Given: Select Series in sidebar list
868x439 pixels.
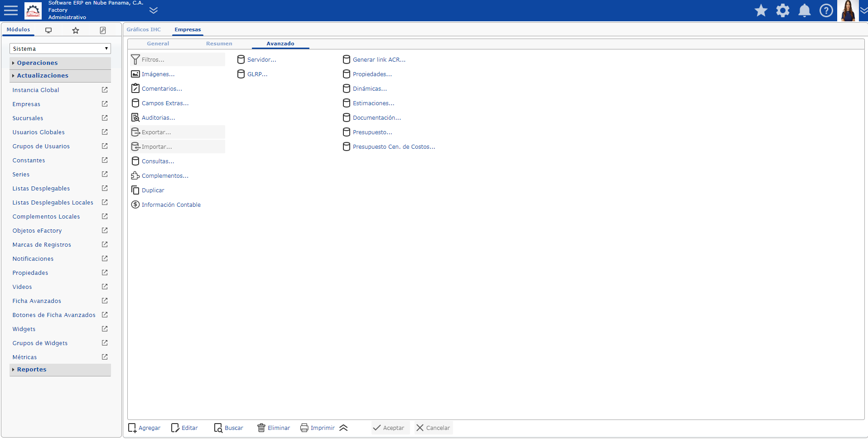Looking at the screenshot, I should (x=21, y=174).
